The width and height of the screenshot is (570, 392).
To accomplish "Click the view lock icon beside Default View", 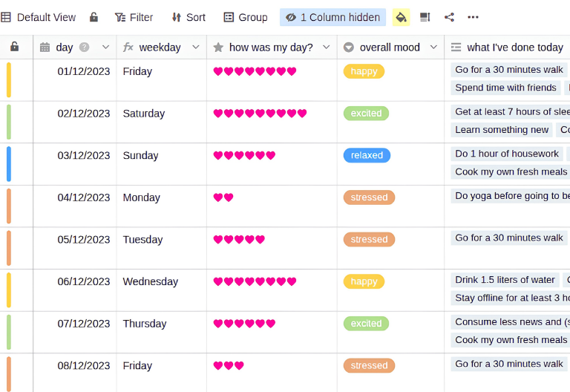I will (x=94, y=17).
